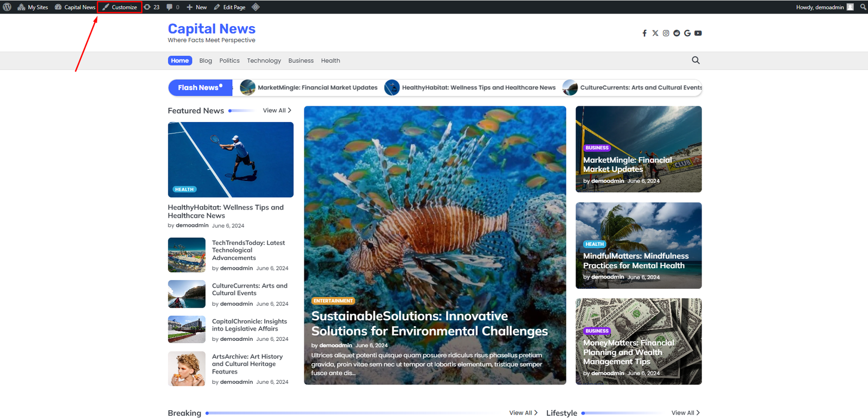Click the HealthyHabitat ticker round thumbnail
Screen dimensions: 868x419
coord(392,87)
